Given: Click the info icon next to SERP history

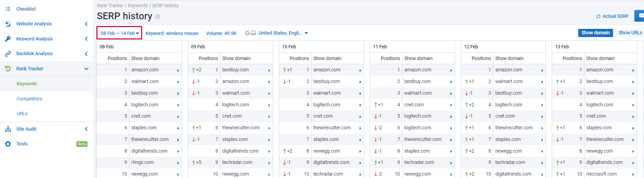Looking at the screenshot, I should (158, 16).
